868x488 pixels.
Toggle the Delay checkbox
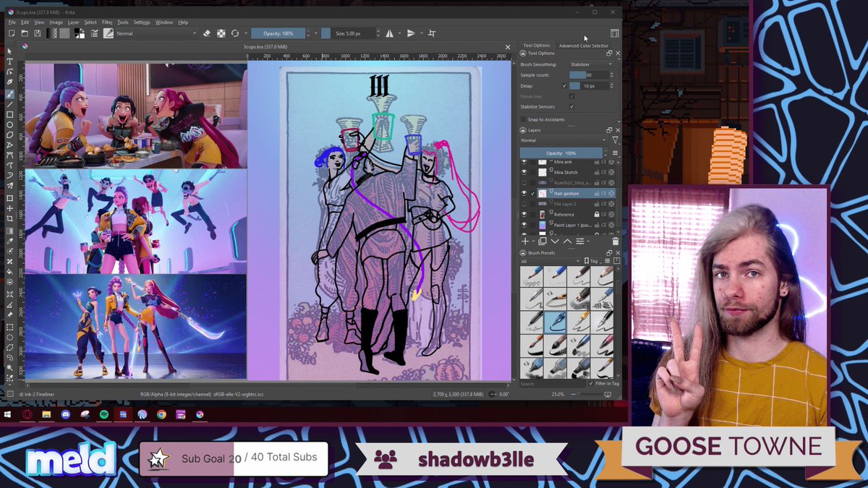tap(564, 86)
